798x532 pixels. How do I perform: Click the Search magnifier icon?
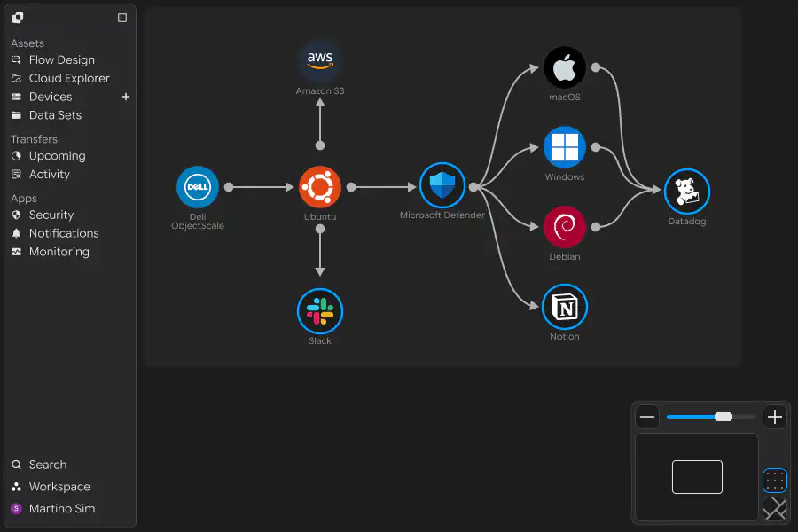tap(16, 465)
